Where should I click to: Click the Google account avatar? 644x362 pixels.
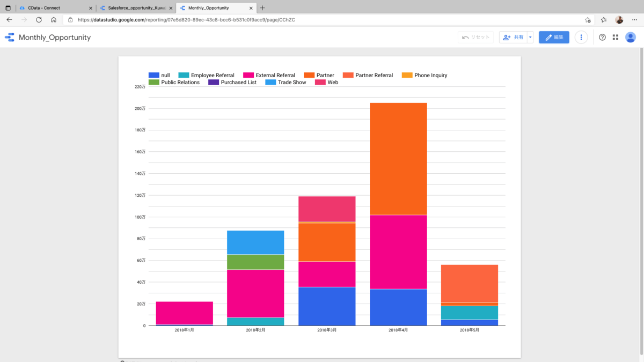(631, 38)
